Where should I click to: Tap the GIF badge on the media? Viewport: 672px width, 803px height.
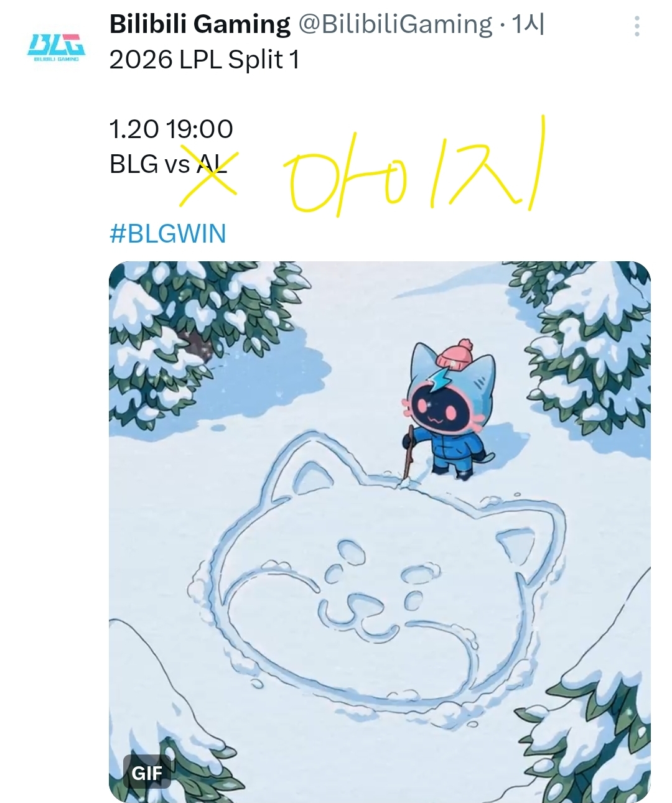tap(147, 772)
